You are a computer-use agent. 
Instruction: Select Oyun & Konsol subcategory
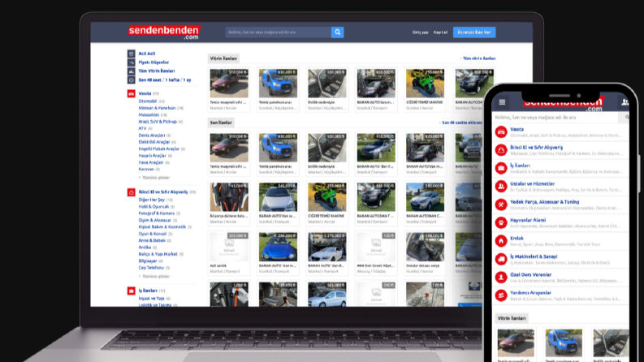[153, 234]
